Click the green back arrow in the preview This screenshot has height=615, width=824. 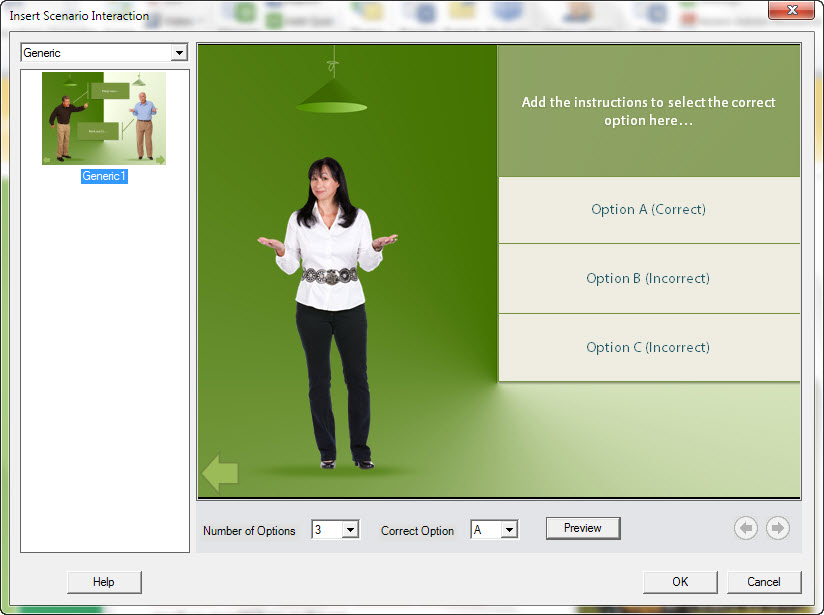click(x=219, y=471)
